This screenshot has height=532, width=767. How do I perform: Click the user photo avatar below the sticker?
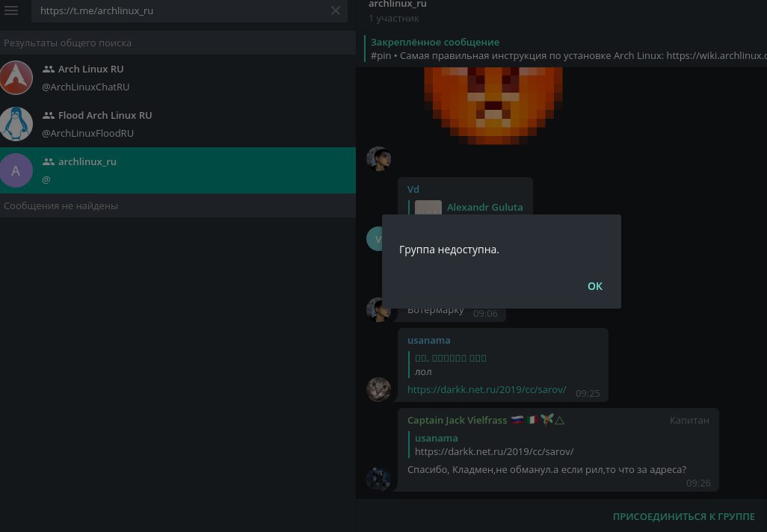coord(378,158)
